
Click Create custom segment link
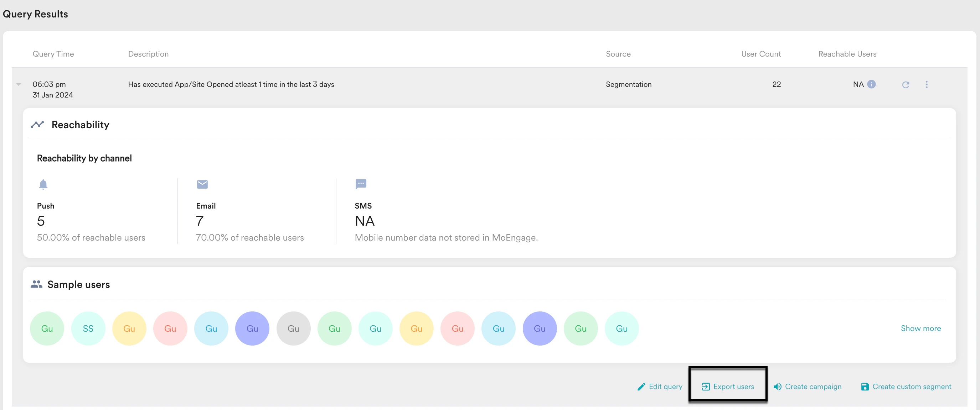(x=906, y=387)
